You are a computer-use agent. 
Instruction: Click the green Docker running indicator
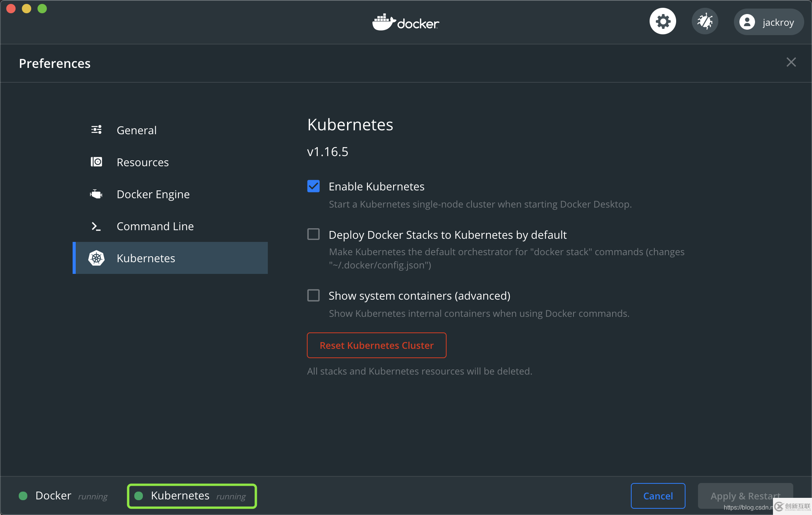23,495
